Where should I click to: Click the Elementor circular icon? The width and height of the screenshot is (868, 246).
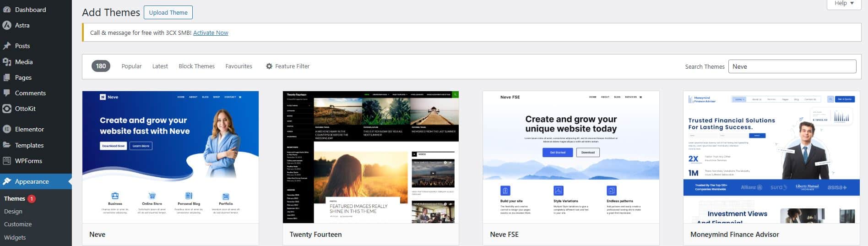click(x=6, y=129)
